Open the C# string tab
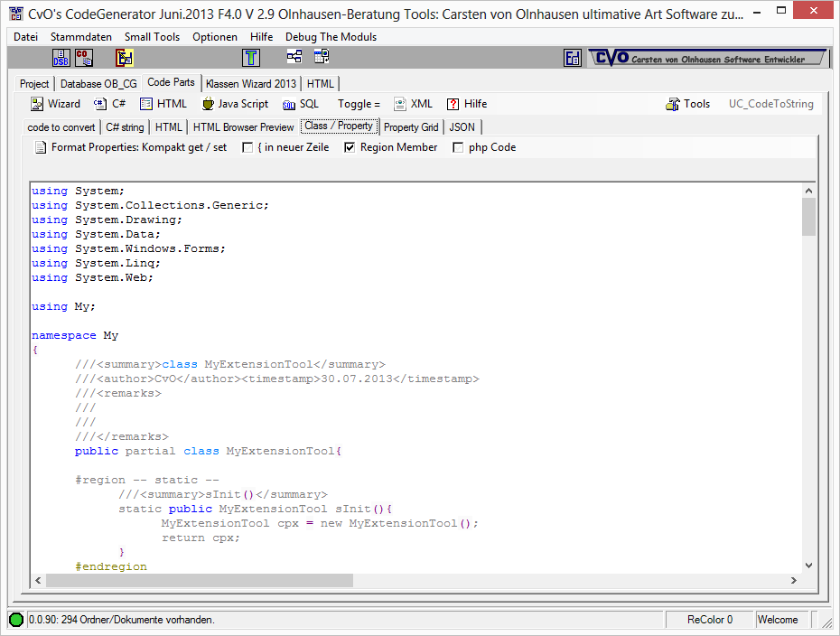Screen dimensions: 840x636 tap(125, 127)
